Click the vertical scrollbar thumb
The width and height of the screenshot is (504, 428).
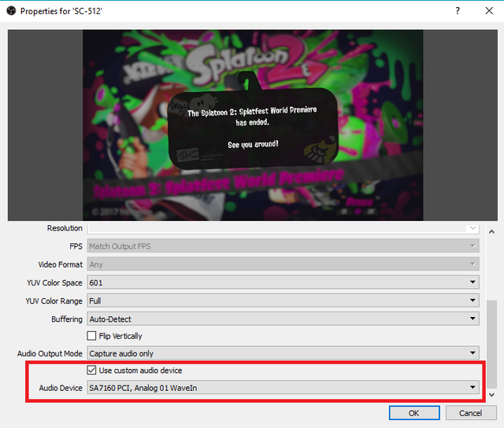[491, 344]
